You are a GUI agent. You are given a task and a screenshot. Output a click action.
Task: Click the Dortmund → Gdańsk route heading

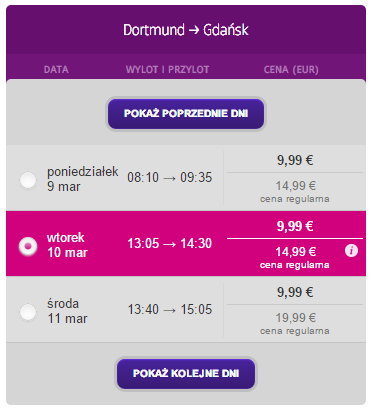[x=186, y=30]
